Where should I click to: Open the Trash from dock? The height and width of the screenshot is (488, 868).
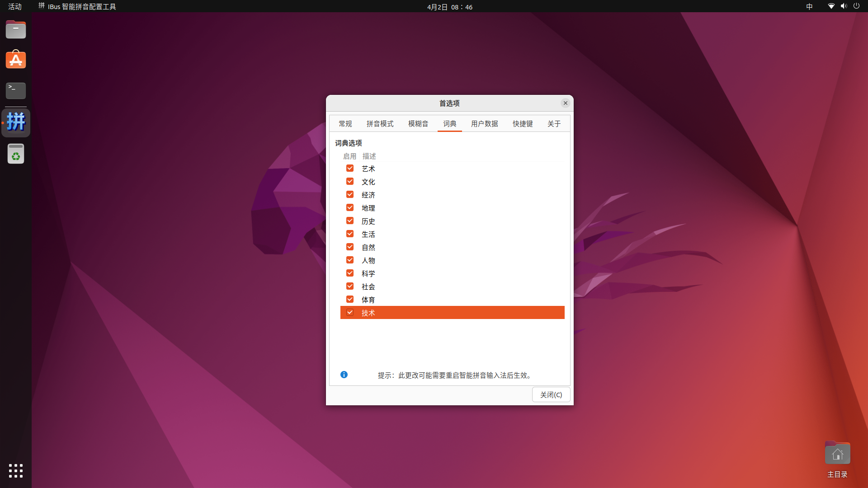[x=16, y=154]
